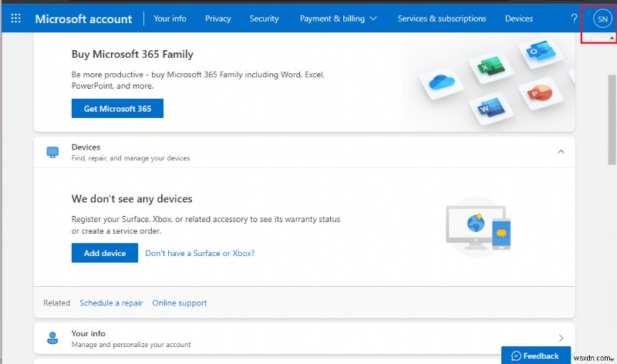Open the app launcher grid icon

point(15,19)
